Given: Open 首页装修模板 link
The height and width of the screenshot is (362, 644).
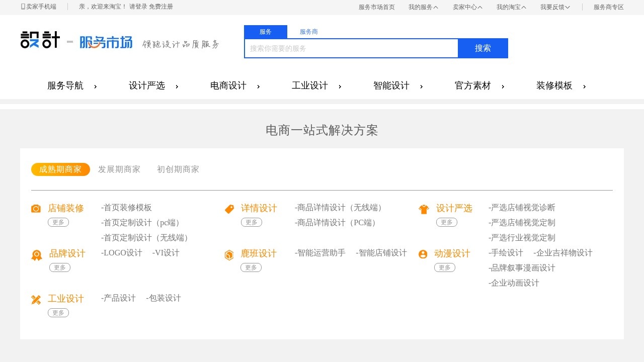Looking at the screenshot, I should pos(126,208).
